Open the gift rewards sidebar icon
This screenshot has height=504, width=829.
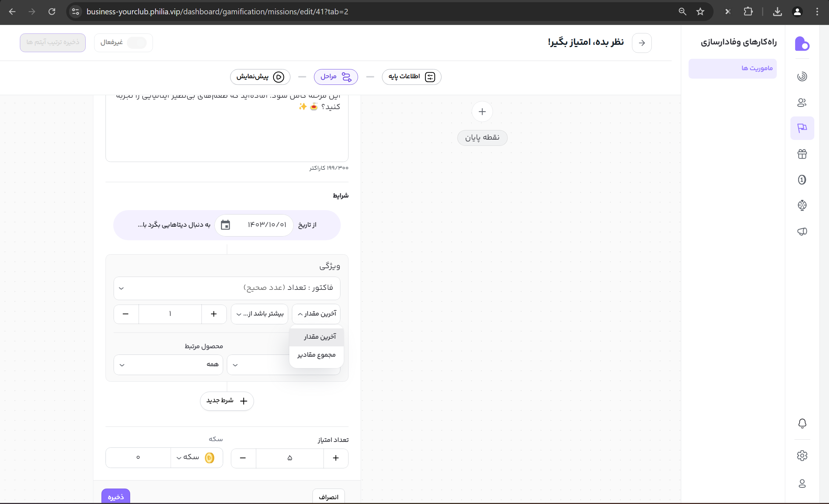coord(802,154)
